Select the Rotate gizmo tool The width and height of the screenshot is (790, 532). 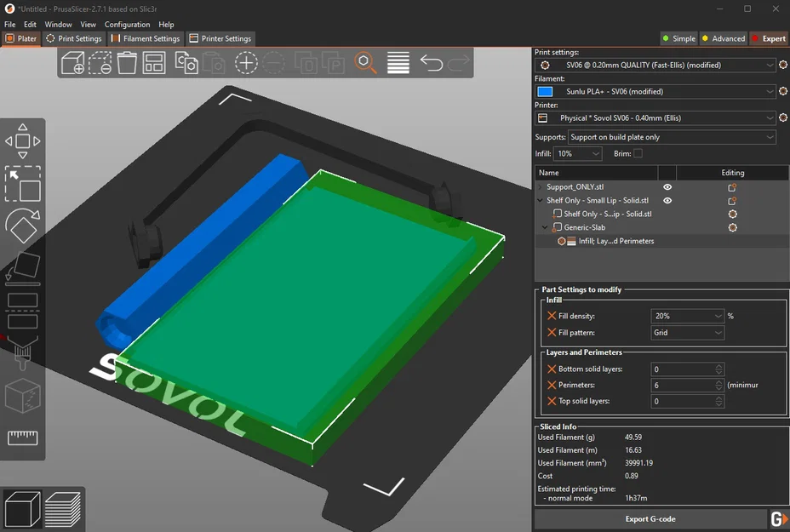[23, 226]
